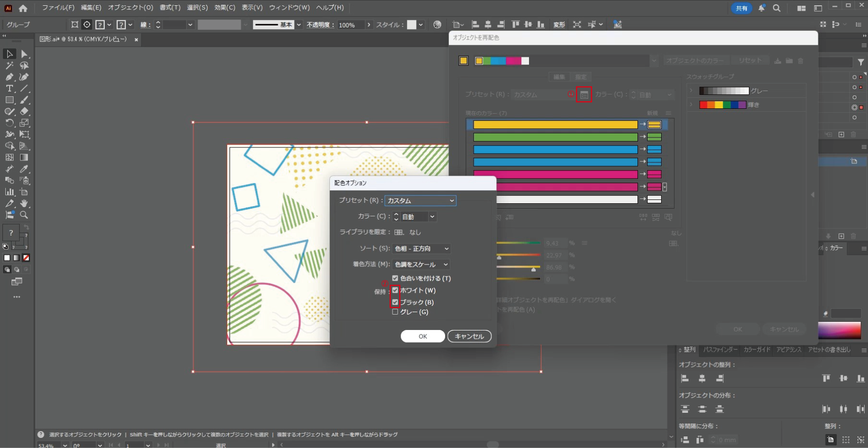The image size is (868, 448).
Task: Click vertical align top in Align panel
Action: pos(826,379)
